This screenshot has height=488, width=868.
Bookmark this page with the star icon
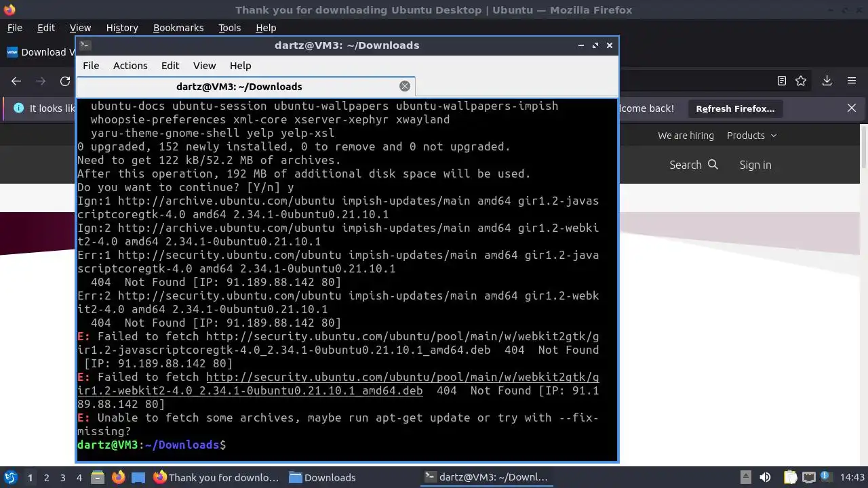point(801,81)
